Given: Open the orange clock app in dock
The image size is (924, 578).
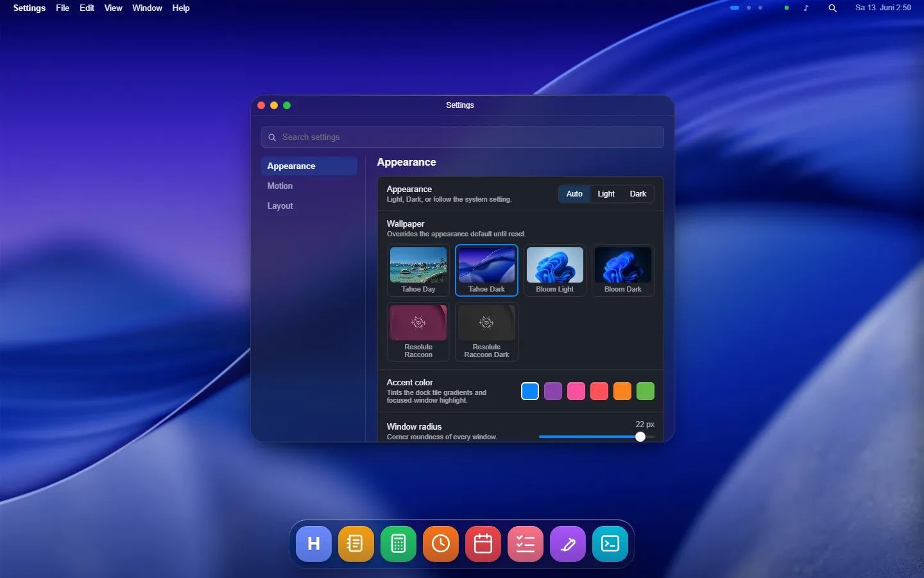Looking at the screenshot, I should 441,544.
